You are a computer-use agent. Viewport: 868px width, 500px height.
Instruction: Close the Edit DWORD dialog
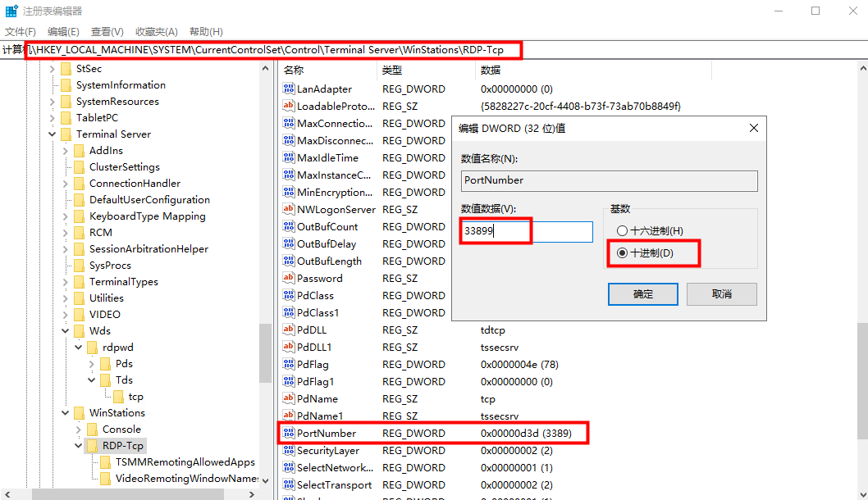[753, 128]
